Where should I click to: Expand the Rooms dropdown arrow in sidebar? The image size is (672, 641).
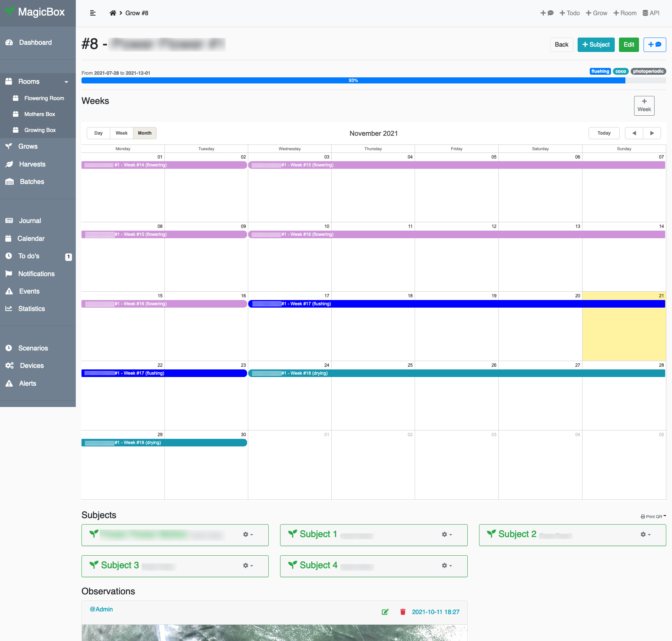point(66,82)
